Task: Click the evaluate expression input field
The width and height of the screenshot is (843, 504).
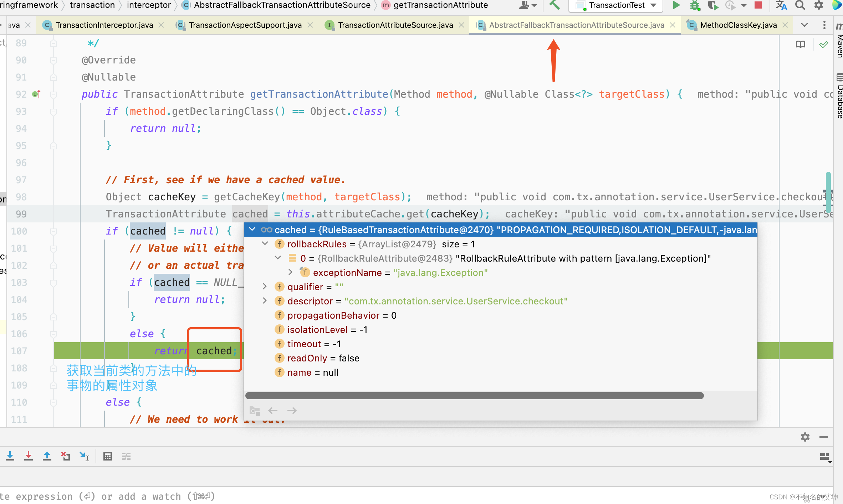Action: [x=417, y=496]
